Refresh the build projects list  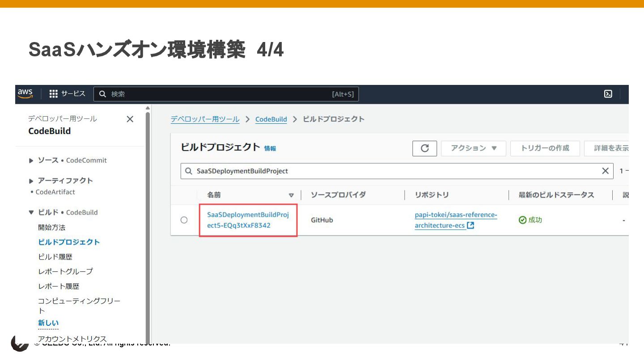pos(424,148)
